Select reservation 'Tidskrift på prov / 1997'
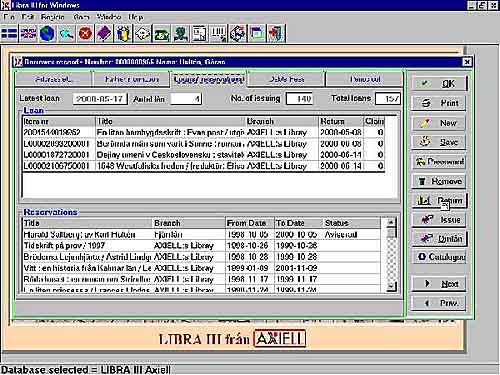Image resolution: width=500 pixels, height=375 pixels. coord(202,246)
